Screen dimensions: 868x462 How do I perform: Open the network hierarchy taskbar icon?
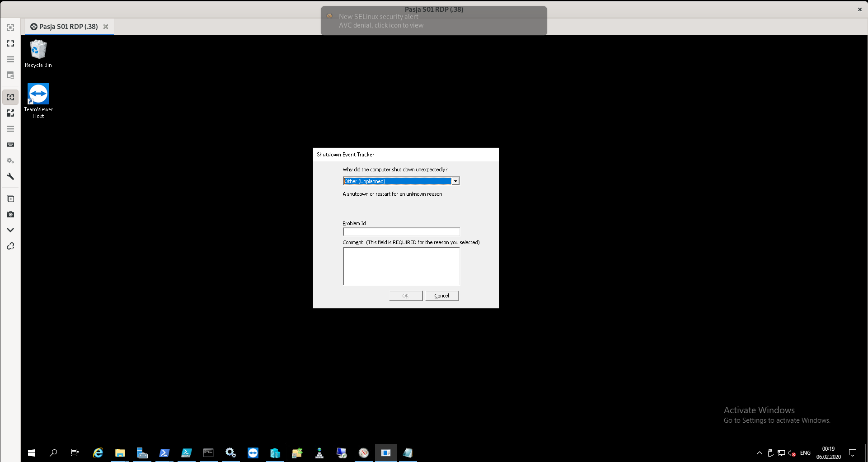pyautogui.click(x=319, y=453)
